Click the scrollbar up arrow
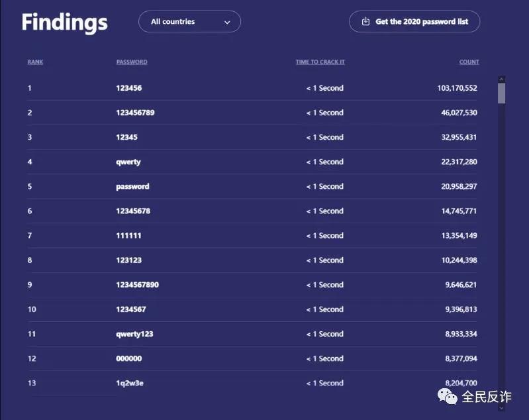529x420 pixels. pos(501,79)
